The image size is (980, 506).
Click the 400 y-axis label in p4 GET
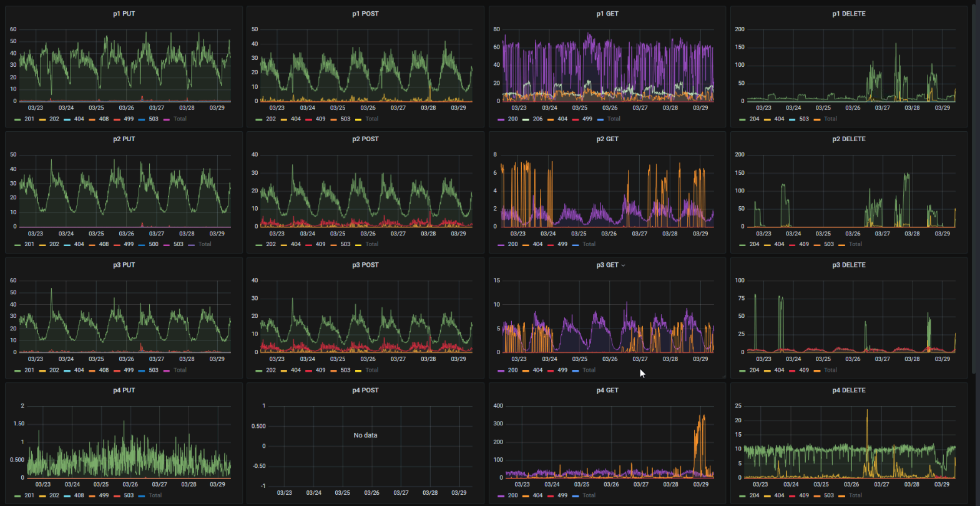pyautogui.click(x=498, y=406)
